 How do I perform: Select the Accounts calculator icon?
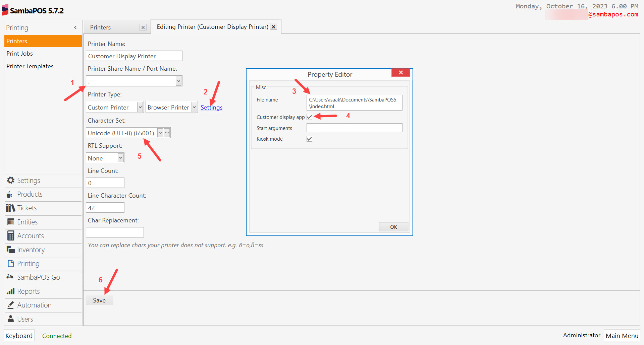coord(10,236)
